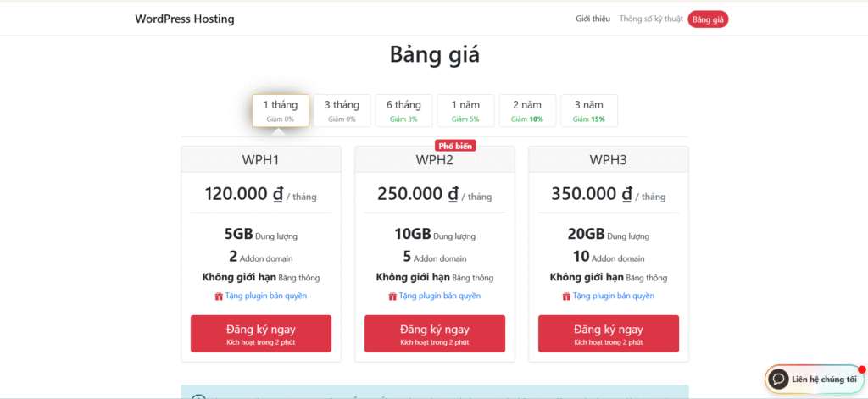Open Tặng plugin bản quyền link in WPH1
868x399 pixels.
pyautogui.click(x=266, y=296)
